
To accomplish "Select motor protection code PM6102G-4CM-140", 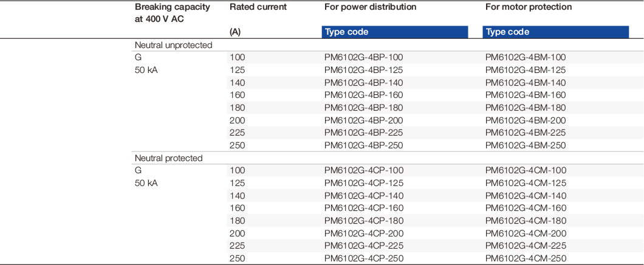I will pos(525,196).
